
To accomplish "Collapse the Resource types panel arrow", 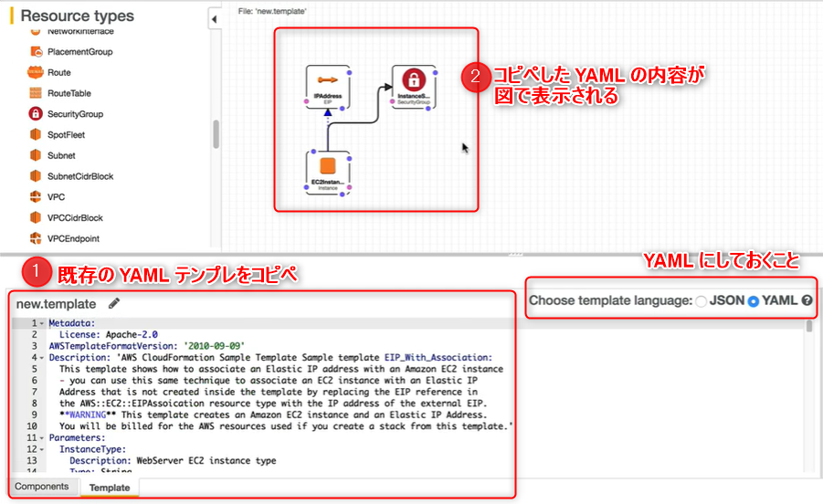I will [214, 19].
